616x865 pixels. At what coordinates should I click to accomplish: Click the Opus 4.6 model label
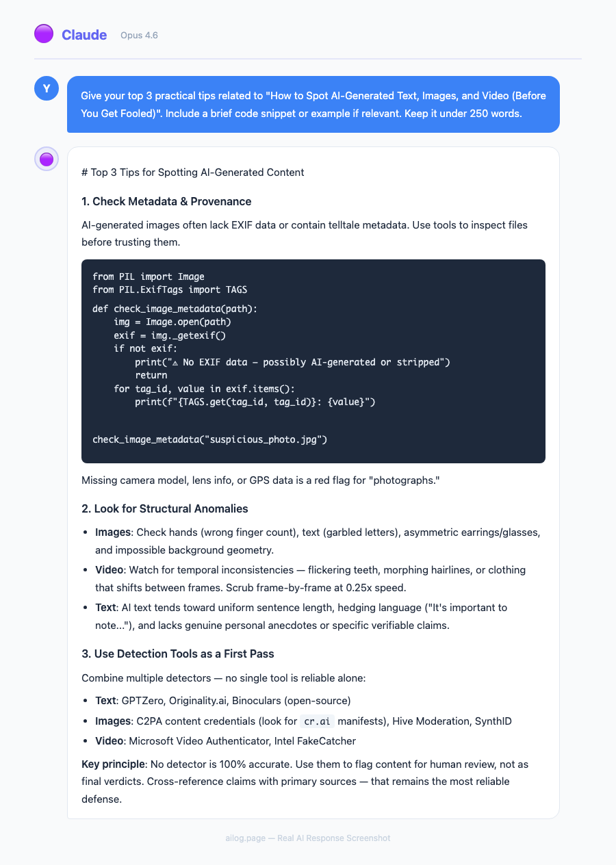[x=139, y=35]
